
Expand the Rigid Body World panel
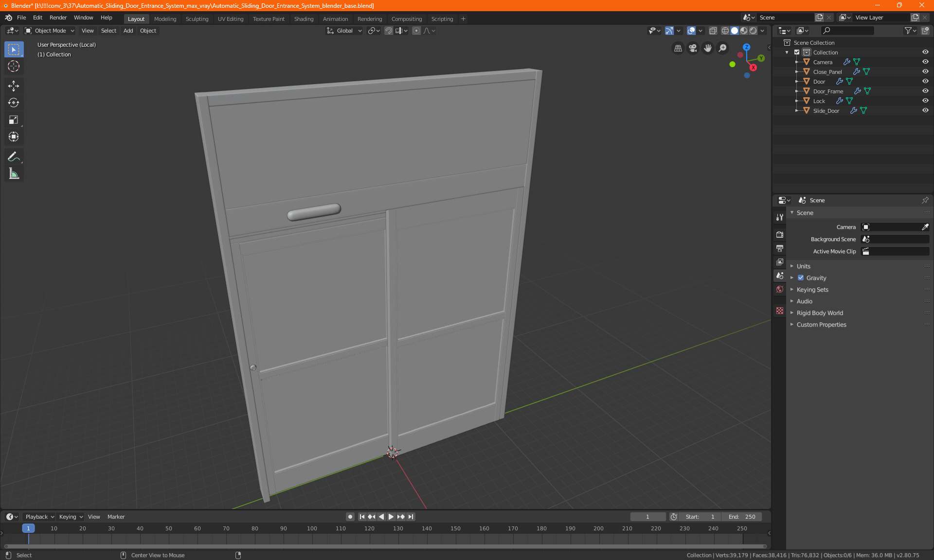click(x=820, y=313)
